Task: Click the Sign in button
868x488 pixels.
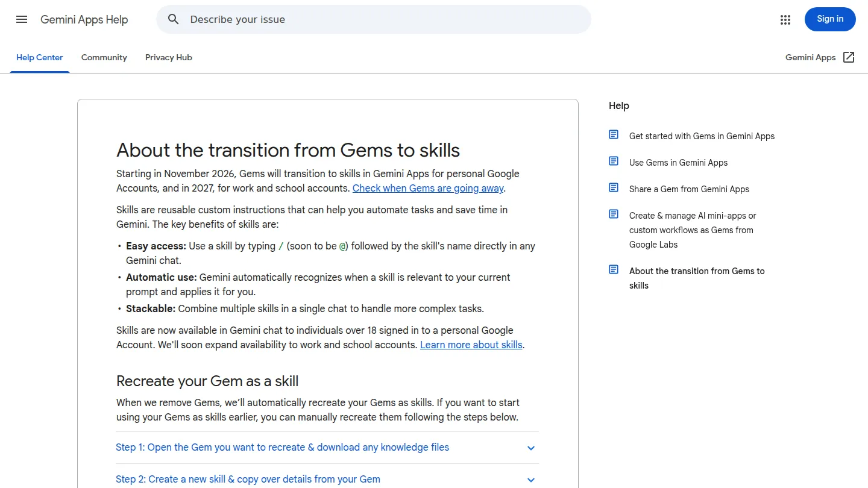Action: coord(830,19)
